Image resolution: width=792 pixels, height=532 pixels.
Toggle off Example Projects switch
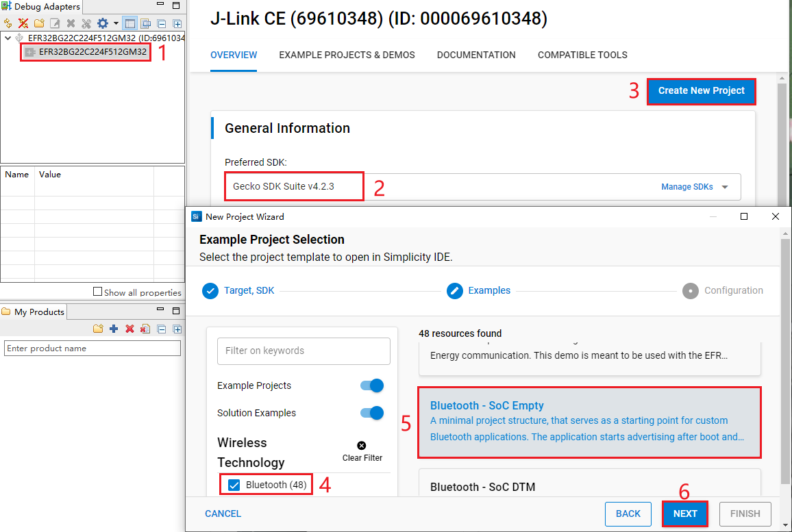[371, 385]
